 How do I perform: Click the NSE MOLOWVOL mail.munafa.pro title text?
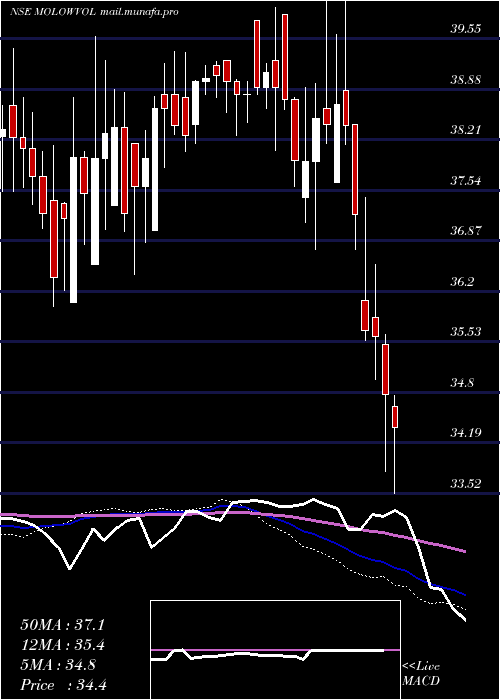point(94,12)
